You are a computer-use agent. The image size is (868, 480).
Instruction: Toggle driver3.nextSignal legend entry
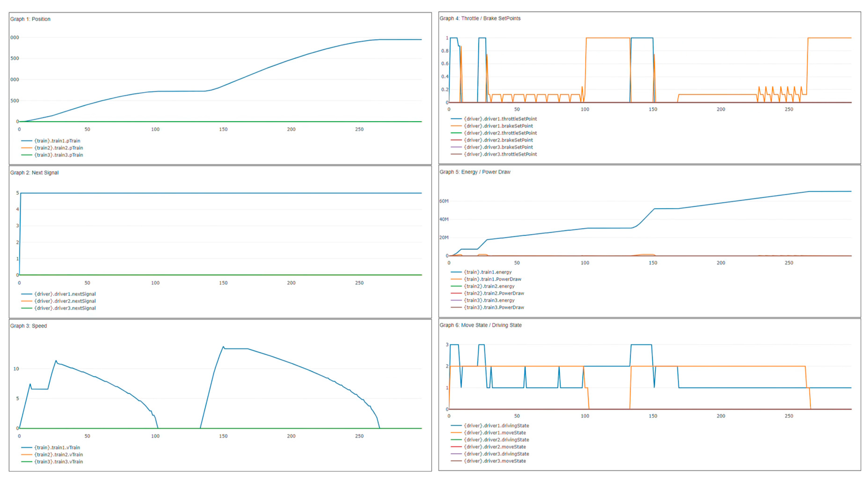click(59, 308)
